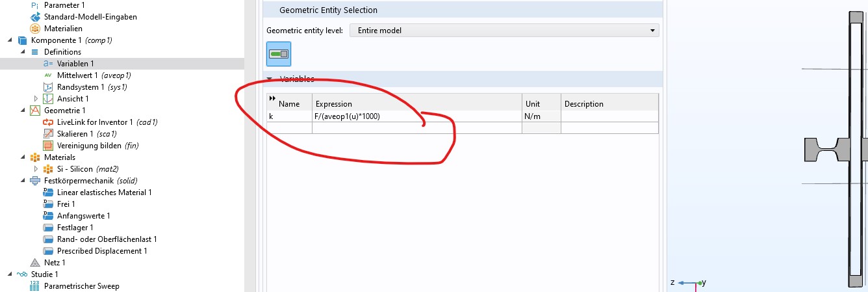
Task: Expand the Ansicht 1 tree node
Action: coord(36,99)
